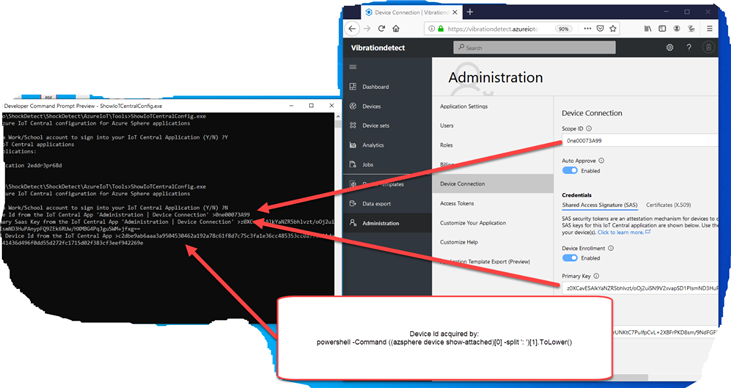Maximize the Developer Command Prompt window
731x388 pixels.
click(311, 106)
